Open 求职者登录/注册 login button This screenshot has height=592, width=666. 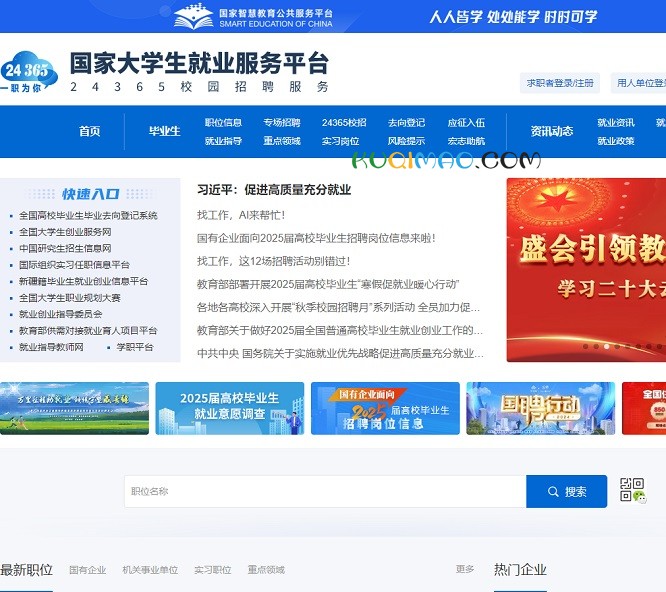click(560, 83)
